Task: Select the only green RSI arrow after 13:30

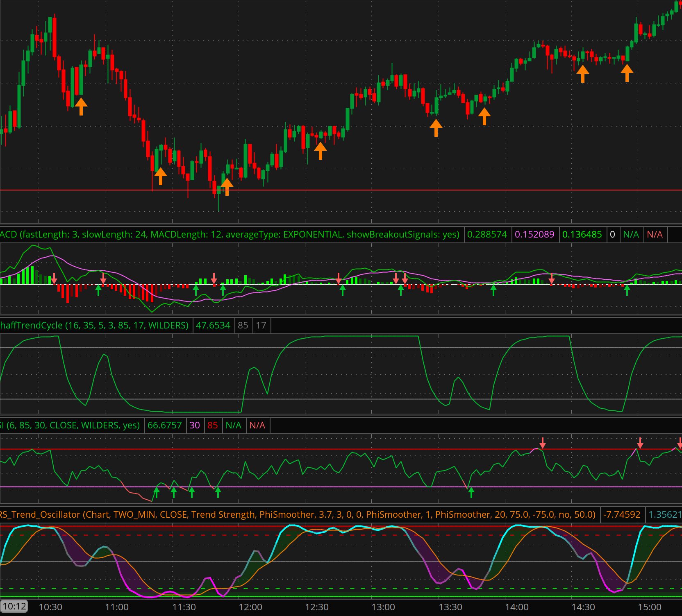Action: click(471, 493)
